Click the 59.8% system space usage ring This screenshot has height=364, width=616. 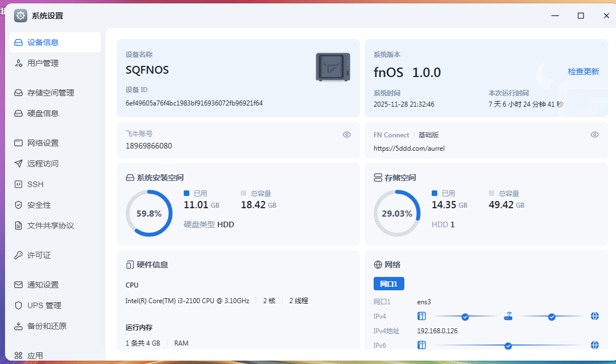tap(149, 213)
